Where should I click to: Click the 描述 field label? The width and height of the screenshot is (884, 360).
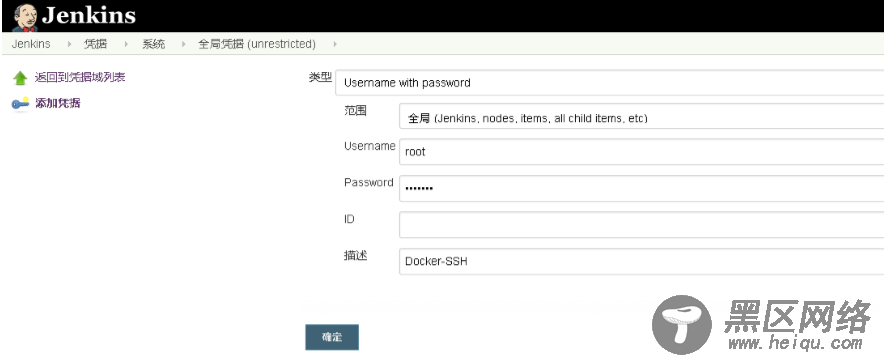coord(356,255)
